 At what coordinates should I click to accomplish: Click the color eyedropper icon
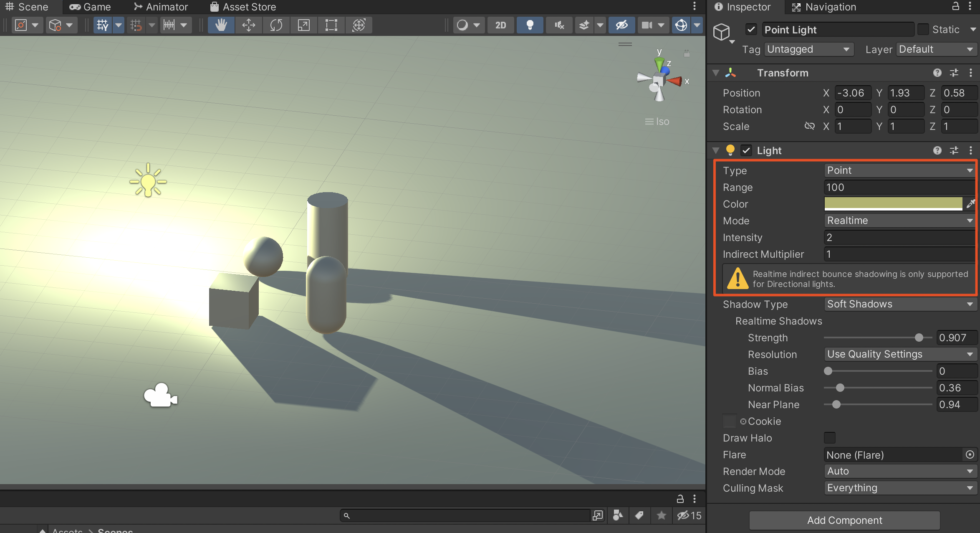point(970,204)
